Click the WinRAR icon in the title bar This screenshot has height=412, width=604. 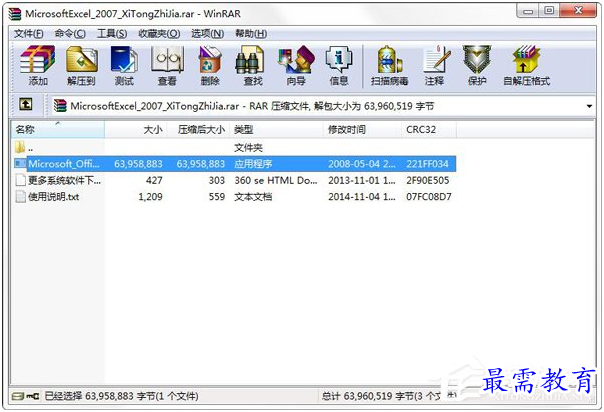point(15,13)
